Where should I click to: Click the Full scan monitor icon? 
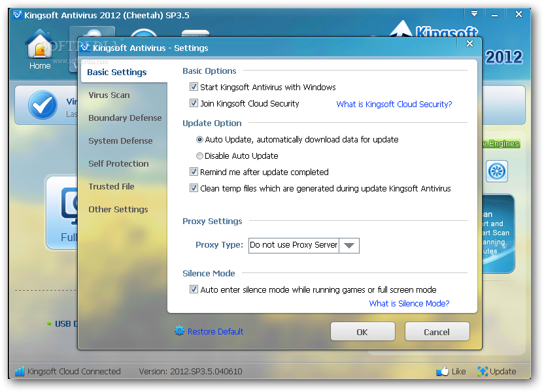pos(69,207)
